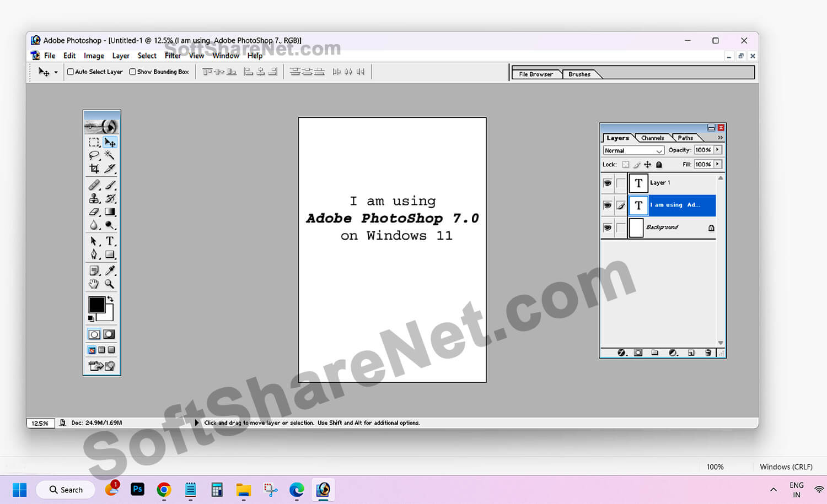Toggle the lock position option
The height and width of the screenshot is (504, 827).
648,164
